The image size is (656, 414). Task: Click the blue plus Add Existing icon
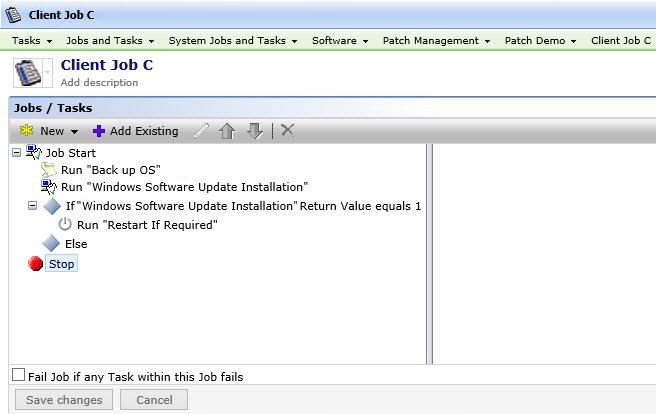click(99, 131)
